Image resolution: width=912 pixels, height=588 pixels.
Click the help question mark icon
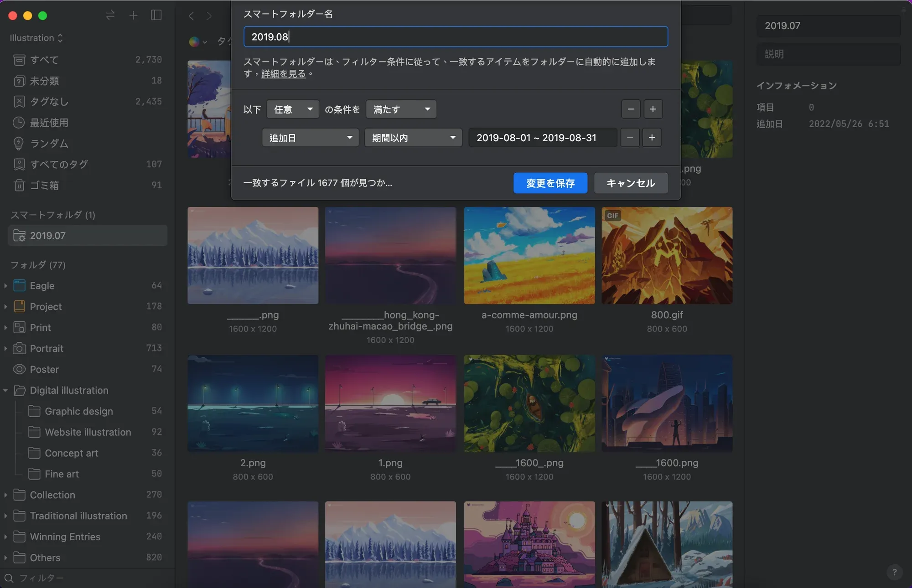point(894,573)
